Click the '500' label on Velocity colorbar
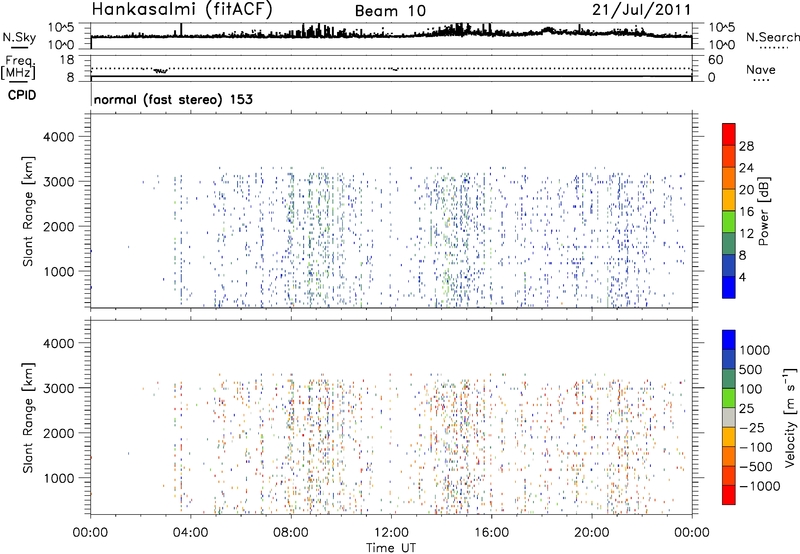 pos(751,370)
